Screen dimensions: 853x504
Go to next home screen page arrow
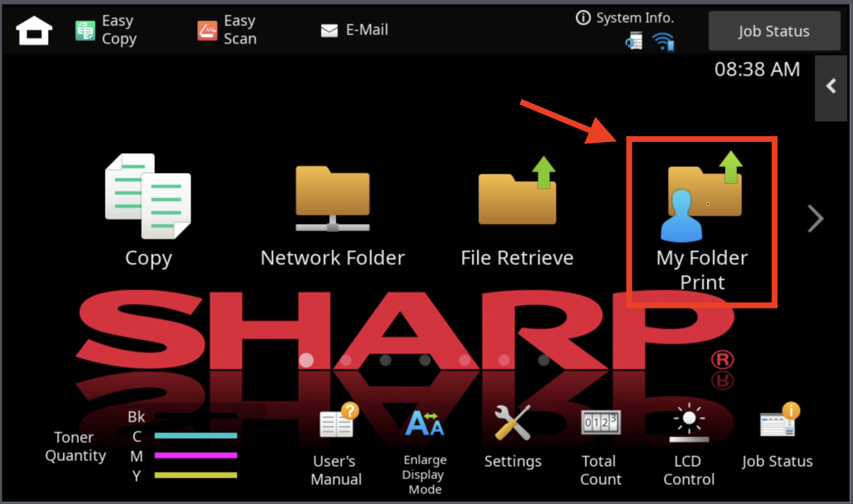click(815, 219)
